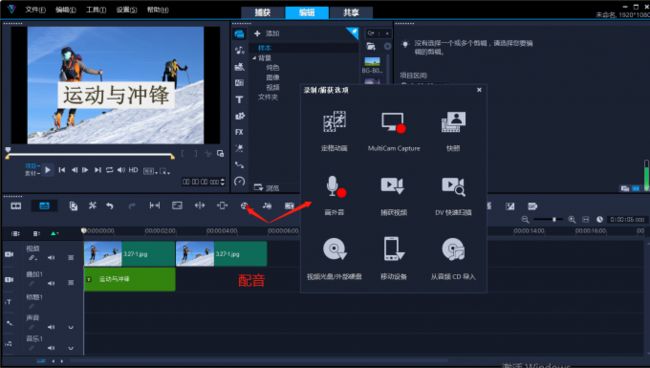Open the Title (T) library category
This screenshot has width=650, height=368.
click(x=239, y=99)
